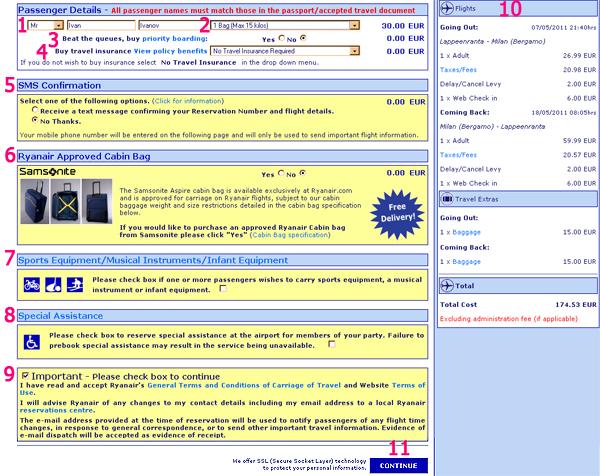The width and height of the screenshot is (600, 476).
Task: Check the special assistance checkbox
Action: point(332,344)
